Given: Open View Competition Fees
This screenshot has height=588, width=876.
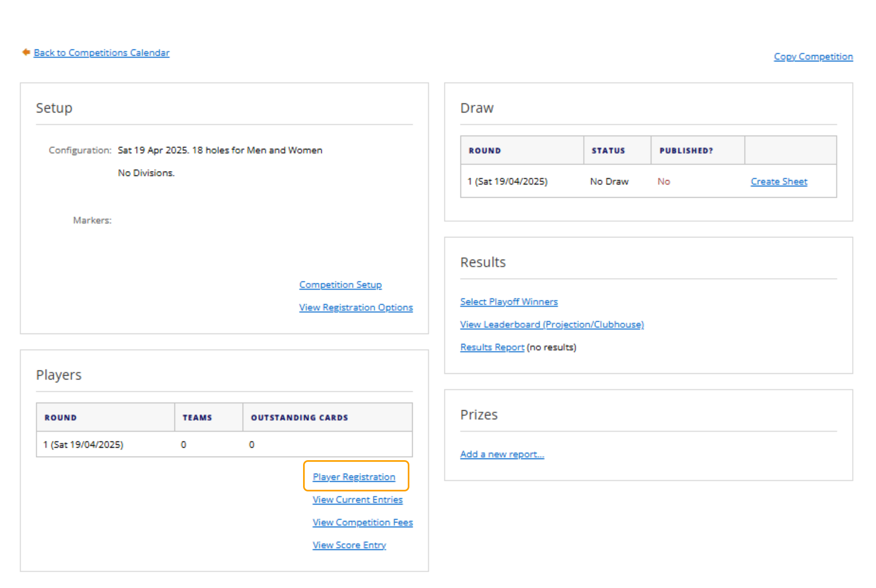Looking at the screenshot, I should point(362,523).
